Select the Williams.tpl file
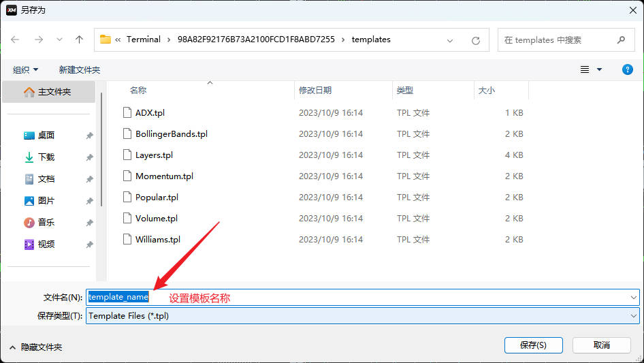The width and height of the screenshot is (644, 363). click(158, 239)
